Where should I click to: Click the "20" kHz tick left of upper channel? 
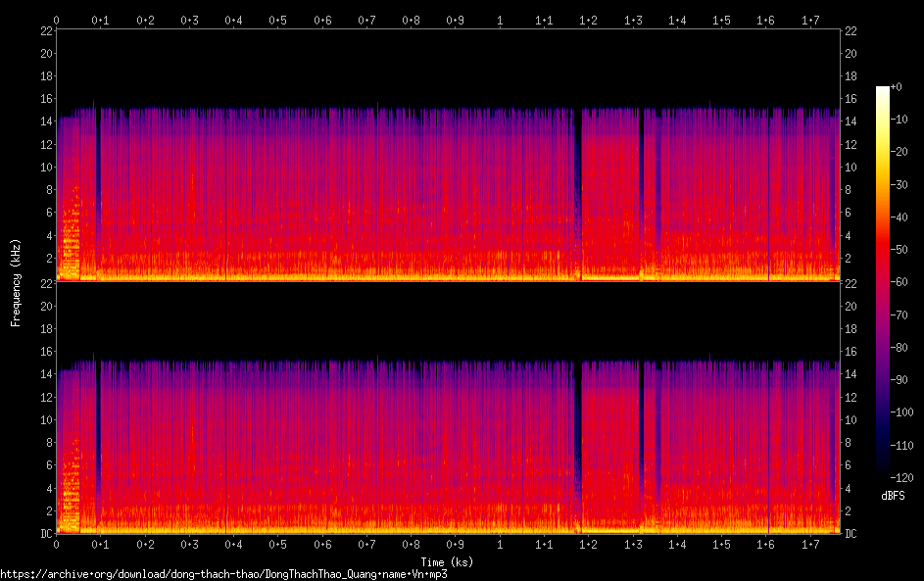coord(47,53)
